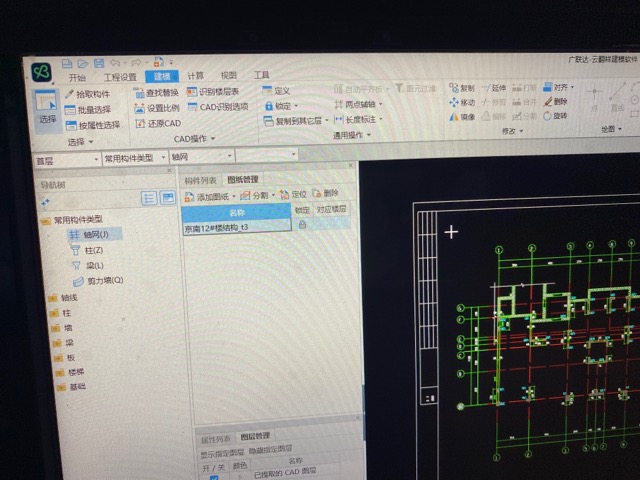Toggle the 开/关 checkbox for 已提取的 CAD 图层
The width and height of the screenshot is (640, 480).
(x=214, y=477)
